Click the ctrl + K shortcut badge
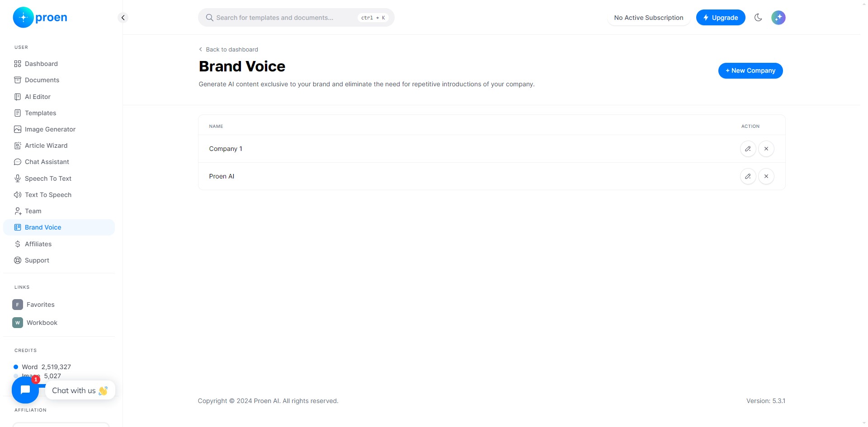868x427 pixels. [x=373, y=18]
